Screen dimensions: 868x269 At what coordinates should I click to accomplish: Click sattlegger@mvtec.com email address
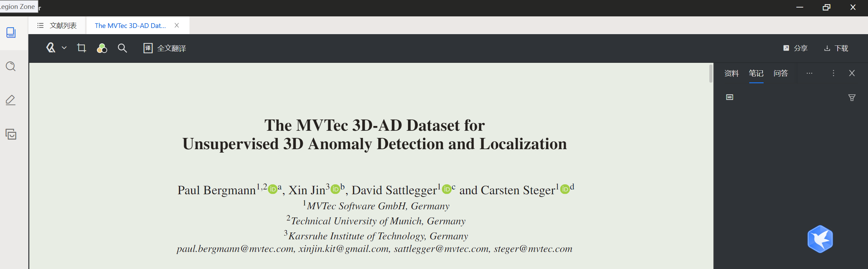point(441,249)
